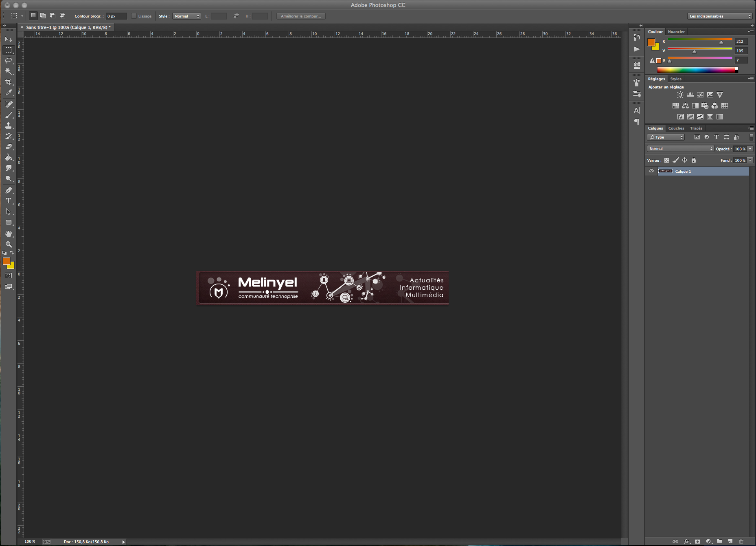
Task: Create a new layer in Calques panel
Action: pyautogui.click(x=730, y=542)
